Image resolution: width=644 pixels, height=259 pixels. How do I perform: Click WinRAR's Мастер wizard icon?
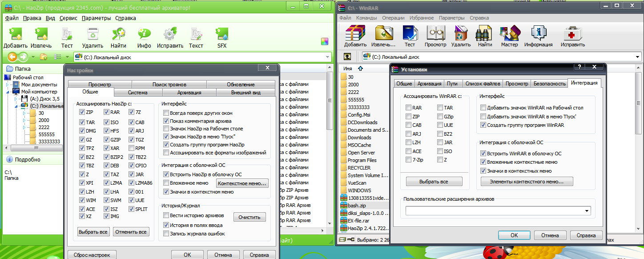point(509,33)
